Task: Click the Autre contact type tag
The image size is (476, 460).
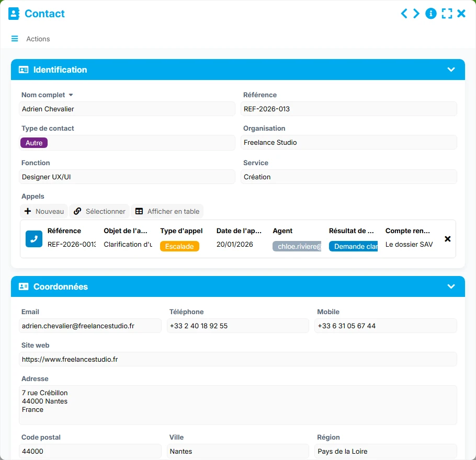Action: click(x=34, y=143)
